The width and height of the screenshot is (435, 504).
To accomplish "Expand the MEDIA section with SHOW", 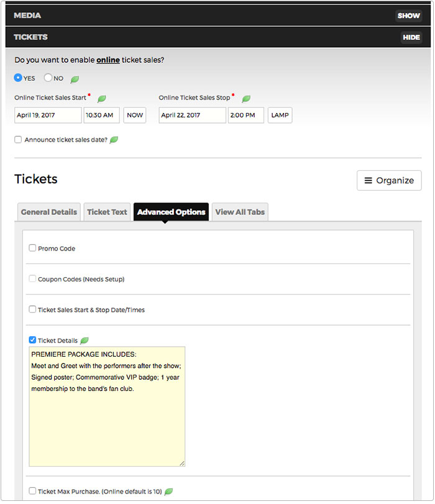I will [408, 15].
